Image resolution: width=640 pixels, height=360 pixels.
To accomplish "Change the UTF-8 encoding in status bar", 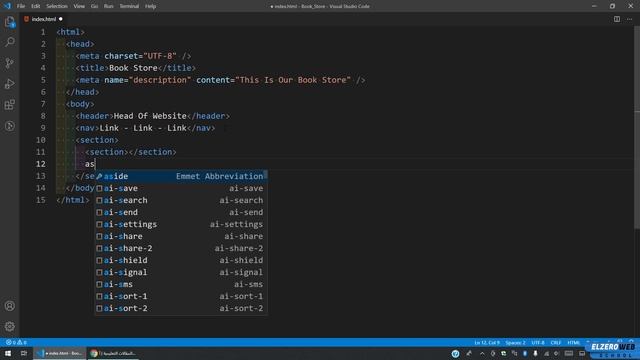I will (538, 342).
